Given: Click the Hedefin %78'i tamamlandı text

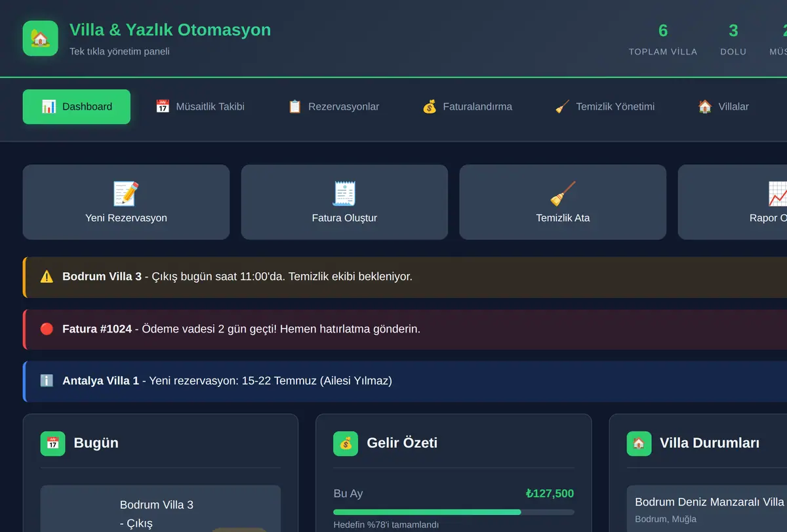Looking at the screenshot, I should click(386, 525).
